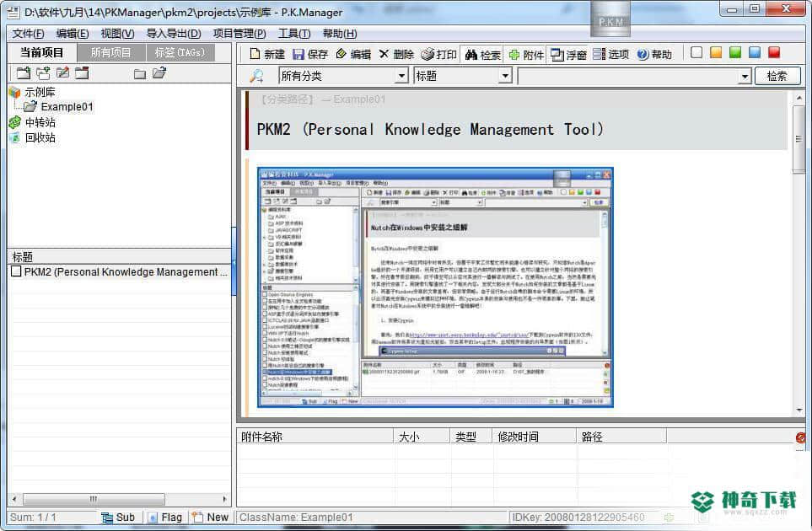Click the 附件名称 column header
This screenshot has width=812, height=531.
click(x=315, y=437)
